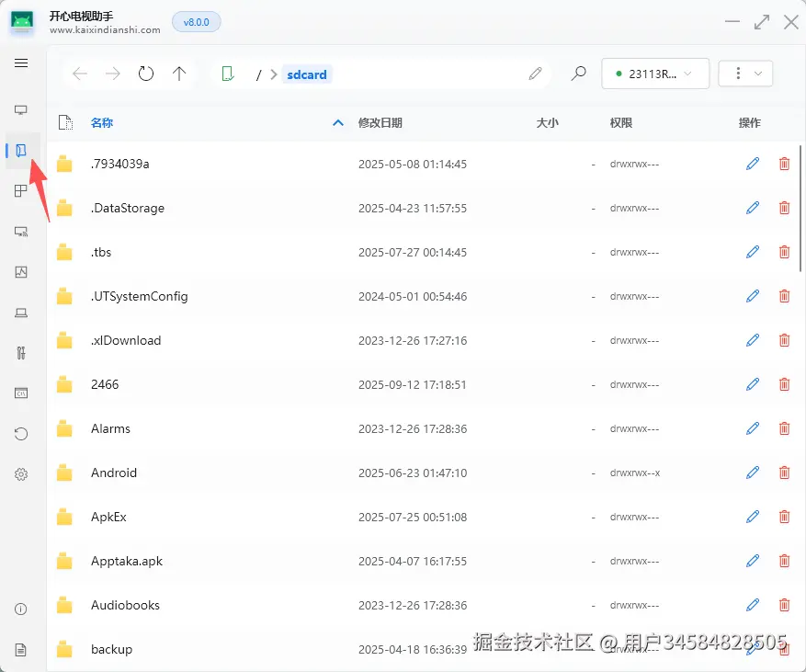Toggle sort order by 名称 arrow

point(337,123)
